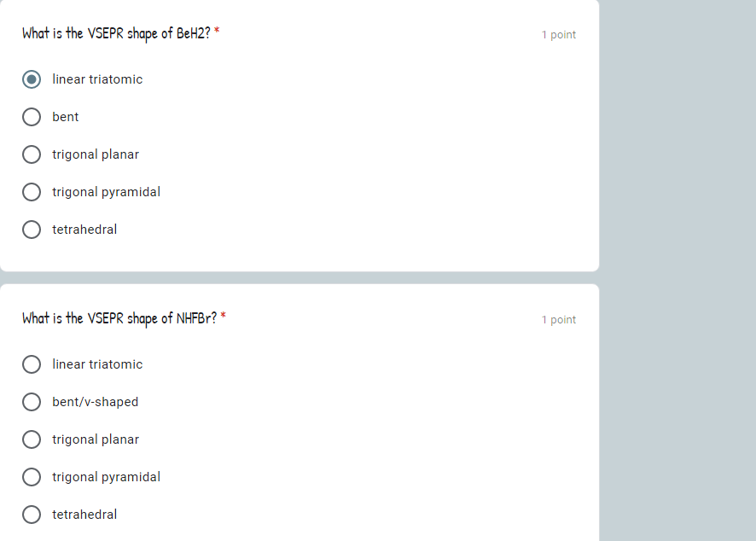Click the '1 point' label on BeH2 question
The width and height of the screenshot is (756, 541).
click(x=558, y=35)
